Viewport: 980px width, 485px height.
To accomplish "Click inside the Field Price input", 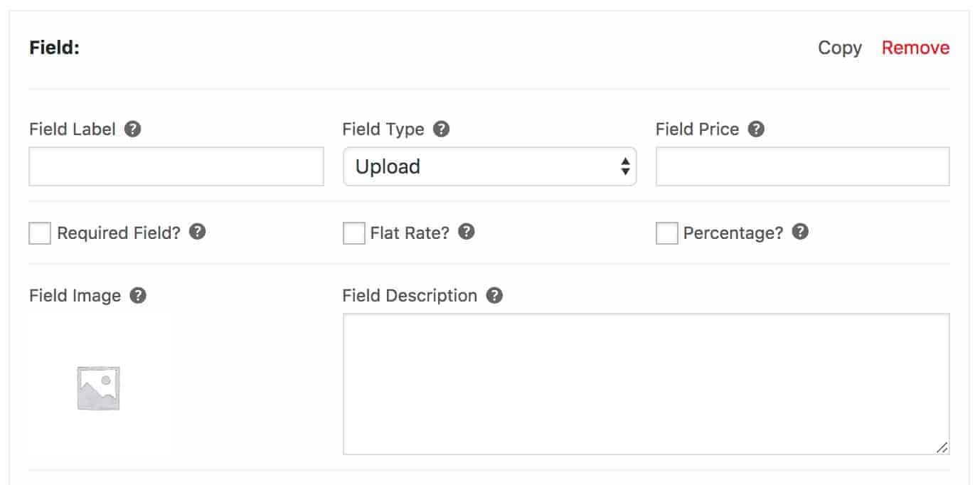I will pyautogui.click(x=801, y=166).
